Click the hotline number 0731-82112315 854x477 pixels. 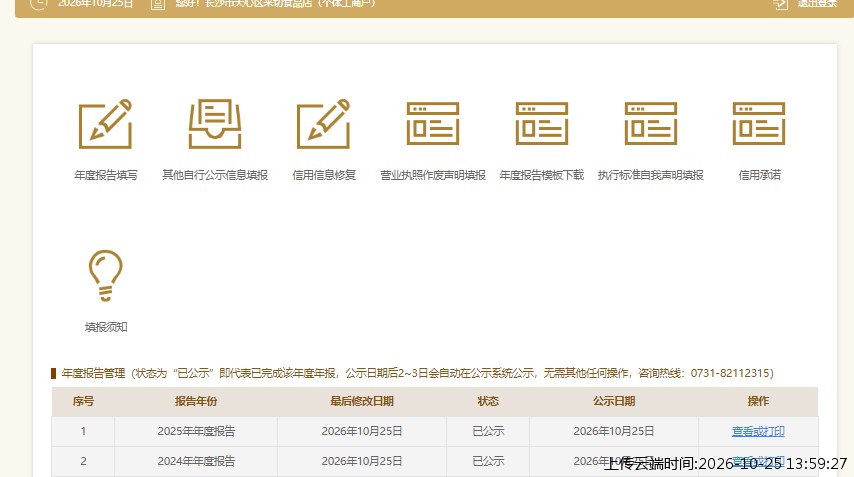point(730,373)
